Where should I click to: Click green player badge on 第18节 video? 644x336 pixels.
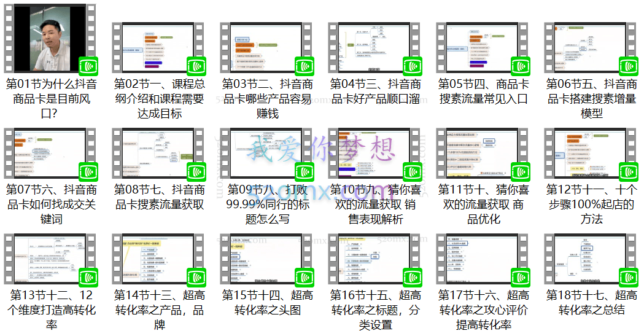(x=629, y=277)
